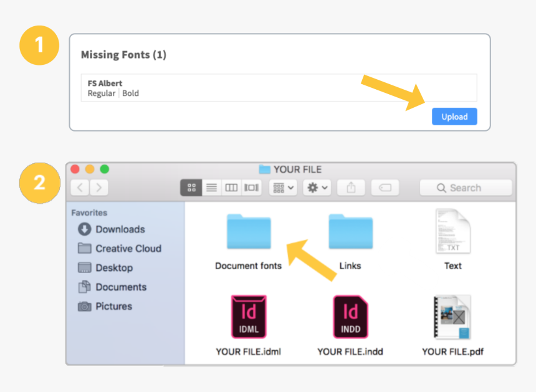Viewport: 536px width, 392px height.
Task: Click the YOUR FILE title folder icon
Action: click(265, 169)
